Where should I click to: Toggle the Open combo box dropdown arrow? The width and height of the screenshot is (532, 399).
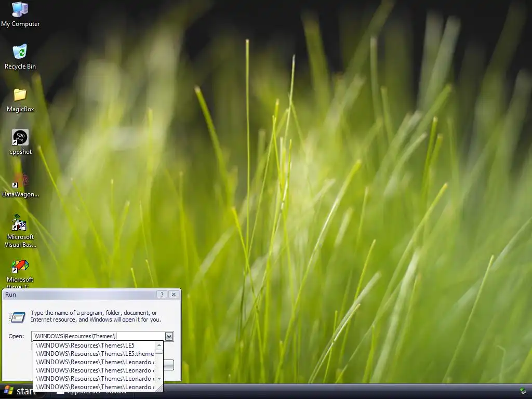tap(169, 336)
